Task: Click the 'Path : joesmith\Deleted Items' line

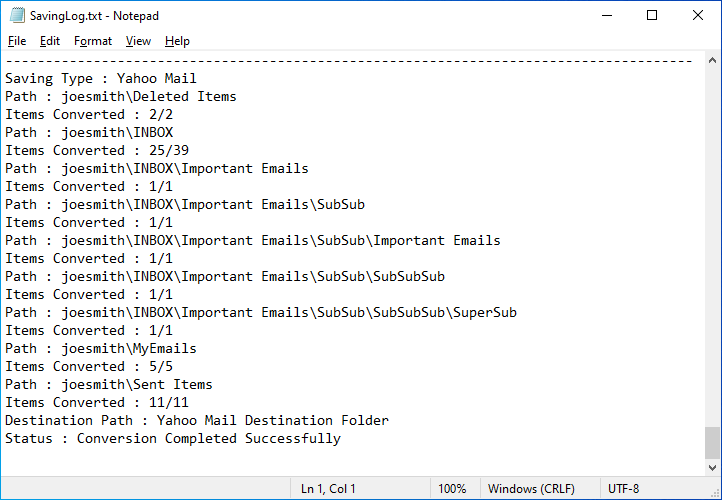Action: click(x=121, y=96)
